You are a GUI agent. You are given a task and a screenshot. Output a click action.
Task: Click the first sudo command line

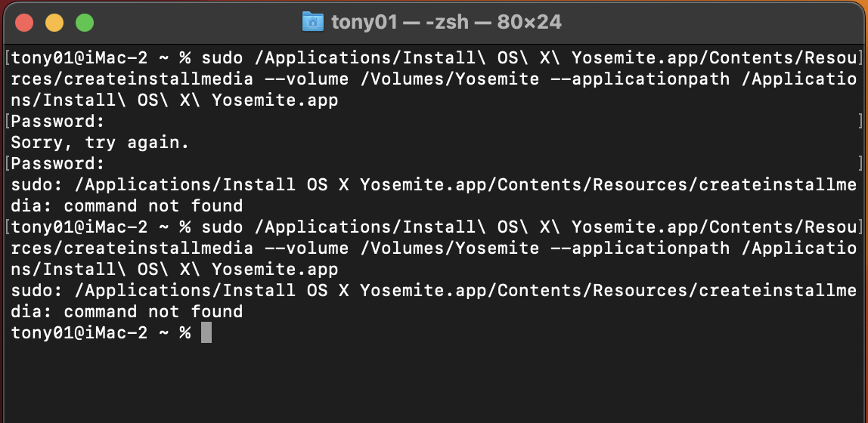pos(434,57)
